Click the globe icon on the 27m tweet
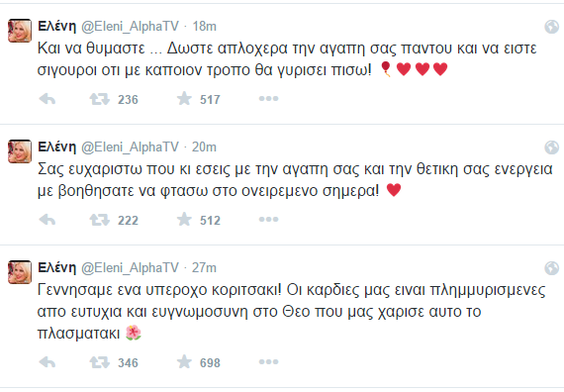This screenshot has width=564, height=392. pyautogui.click(x=552, y=268)
